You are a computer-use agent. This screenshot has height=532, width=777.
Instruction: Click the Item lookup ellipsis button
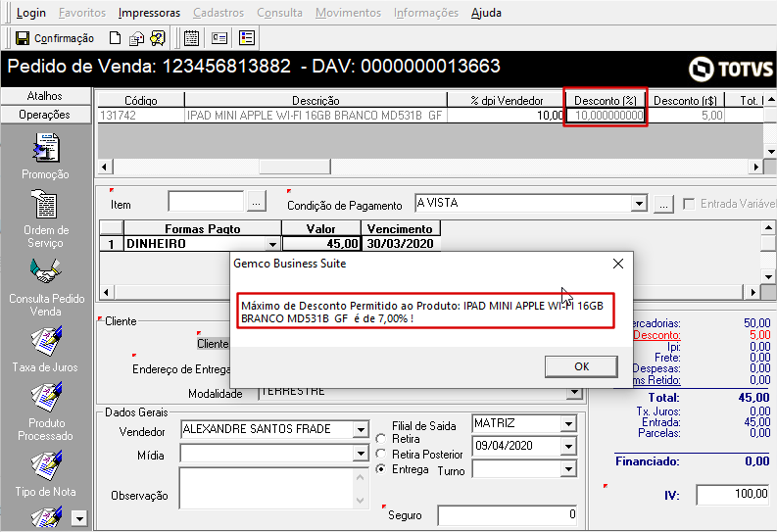[x=256, y=203]
